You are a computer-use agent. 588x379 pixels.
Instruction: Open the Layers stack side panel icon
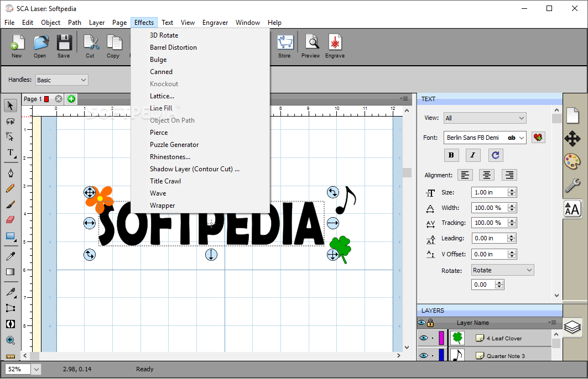[573, 327]
